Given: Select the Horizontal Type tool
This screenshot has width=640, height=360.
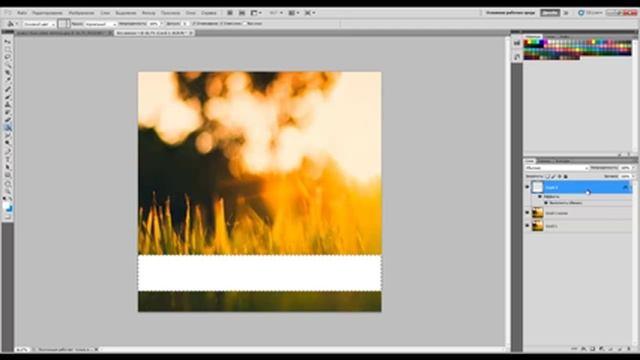Looking at the screenshot, I should click(8, 159).
